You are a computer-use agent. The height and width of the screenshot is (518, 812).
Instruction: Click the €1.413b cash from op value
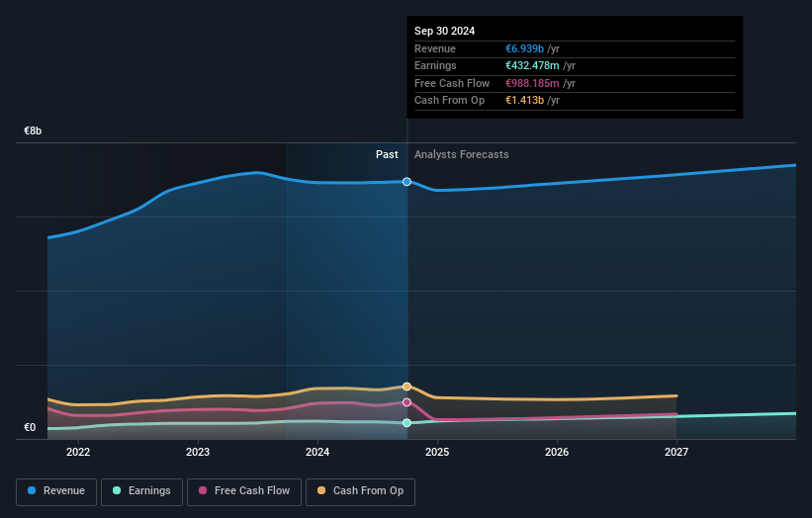click(x=524, y=101)
